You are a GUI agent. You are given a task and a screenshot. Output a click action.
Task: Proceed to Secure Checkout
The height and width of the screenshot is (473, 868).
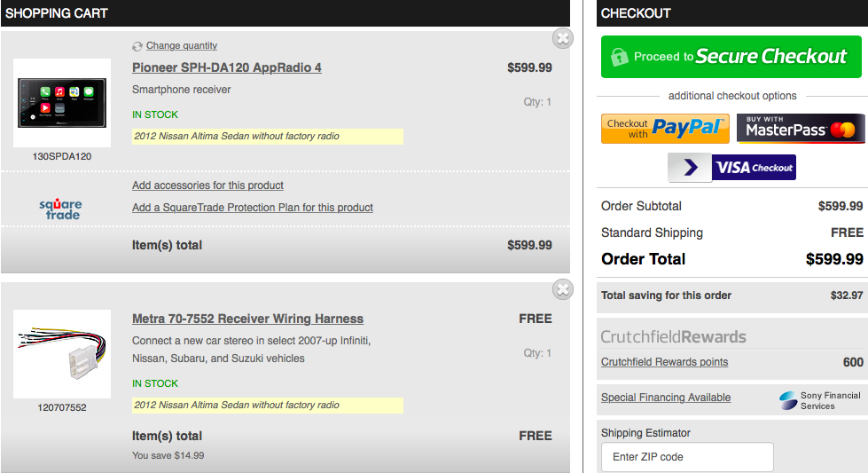[x=731, y=57]
